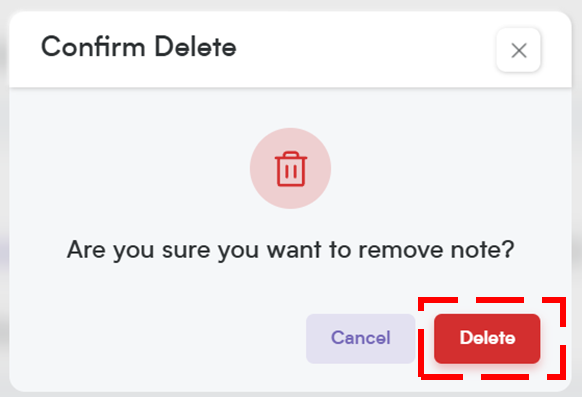Screen dimensions: 582x397
Task: Click the word "Delete" in the dialog title
Action: point(195,47)
